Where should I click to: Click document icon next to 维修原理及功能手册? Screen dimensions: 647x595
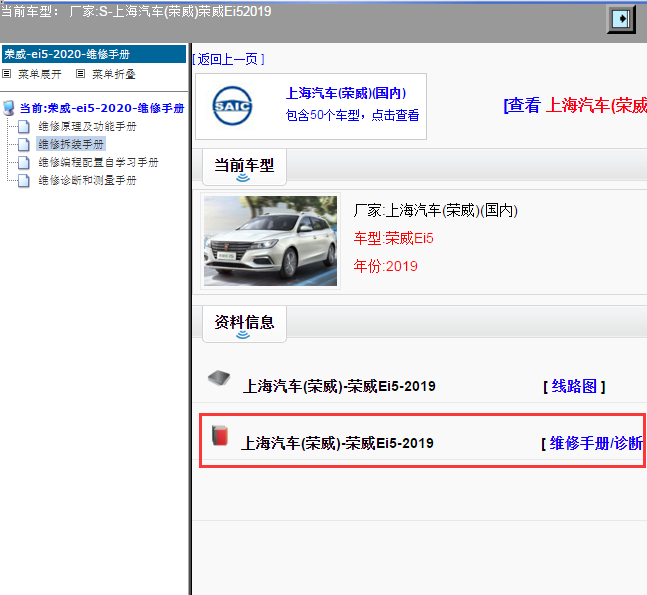24,127
